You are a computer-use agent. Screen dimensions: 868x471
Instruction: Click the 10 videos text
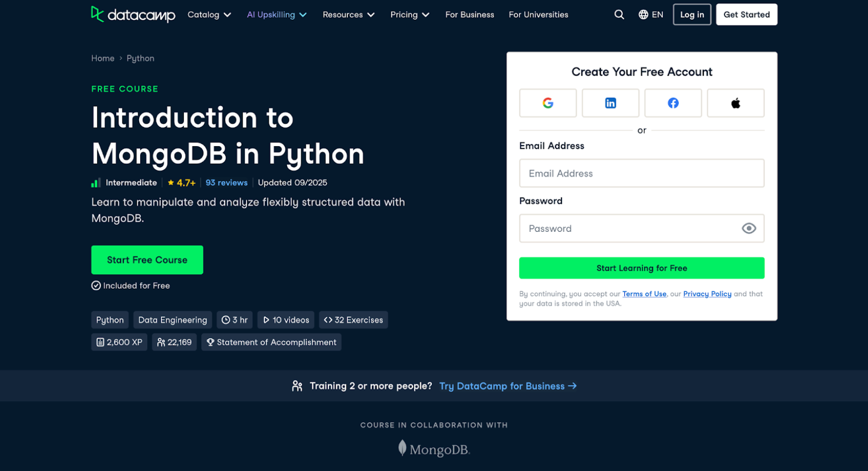pos(291,320)
